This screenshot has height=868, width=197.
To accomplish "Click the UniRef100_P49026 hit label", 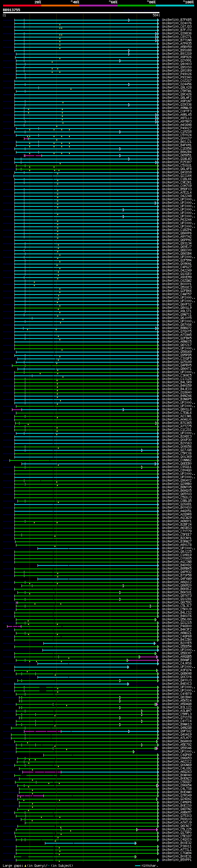I will 176,74.
